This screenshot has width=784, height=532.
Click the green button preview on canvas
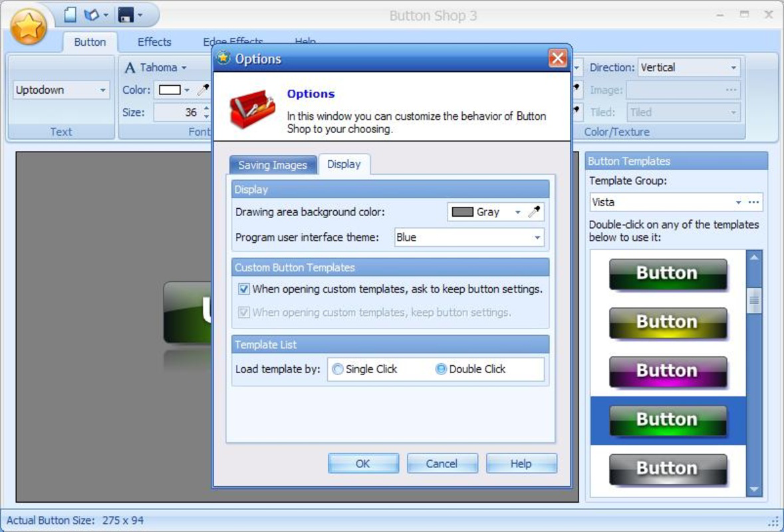[188, 313]
